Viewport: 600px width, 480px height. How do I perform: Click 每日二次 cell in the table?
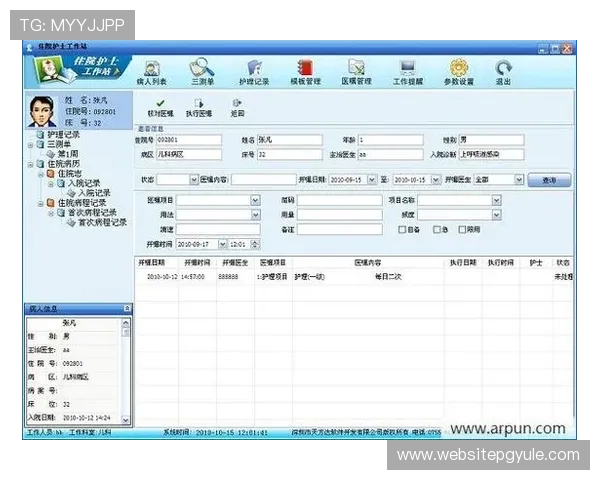click(x=388, y=276)
